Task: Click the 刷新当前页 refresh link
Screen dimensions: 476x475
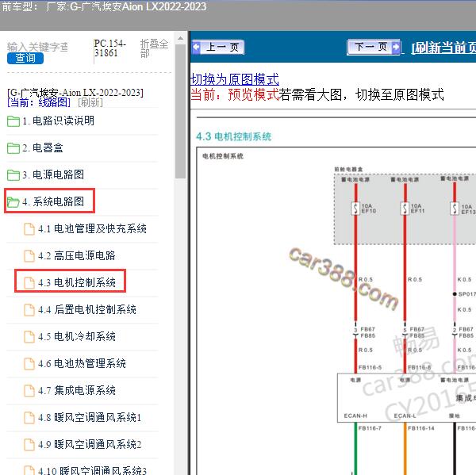Action: pos(443,48)
